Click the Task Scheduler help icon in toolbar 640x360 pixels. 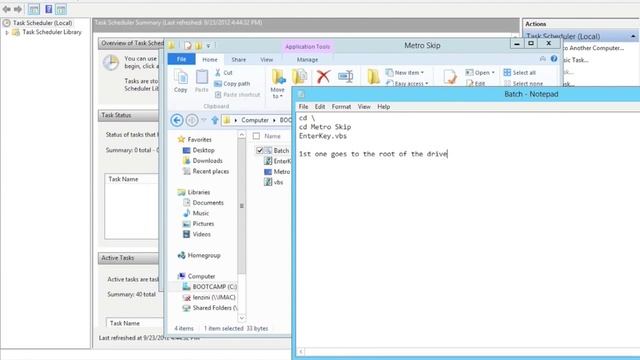click(x=49, y=9)
